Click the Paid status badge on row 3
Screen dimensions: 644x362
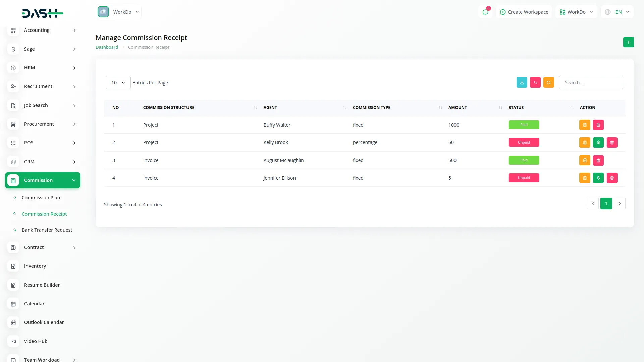[524, 160]
